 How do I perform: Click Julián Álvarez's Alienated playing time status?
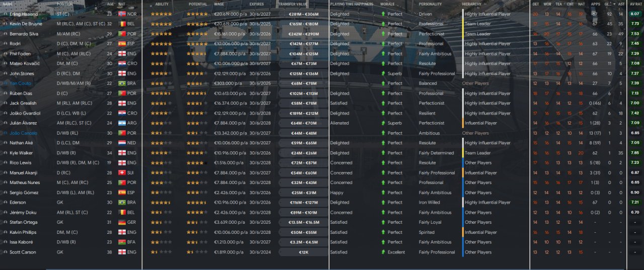coord(340,123)
